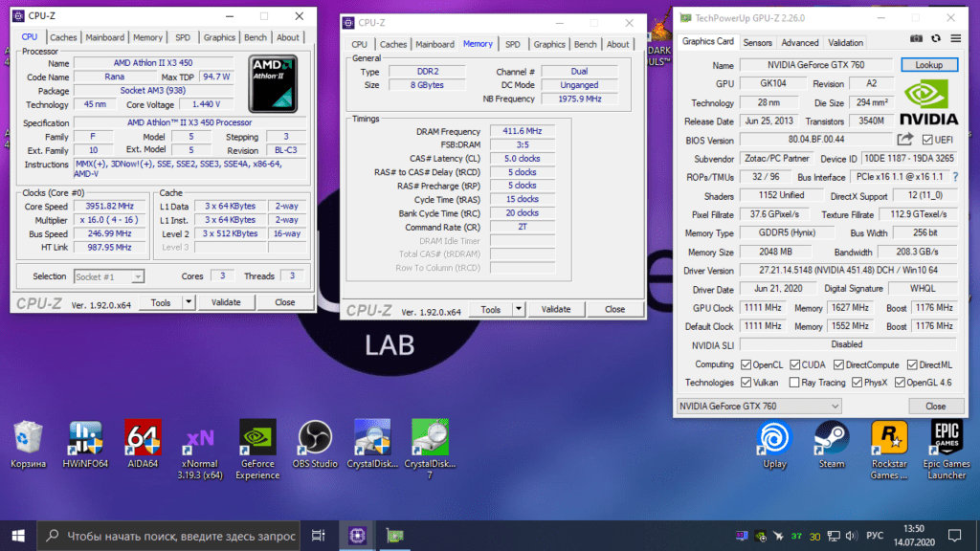Click the BIOS Version field 80.04.BF.00.44
The height and width of the screenshot is (551, 980).
point(816,140)
